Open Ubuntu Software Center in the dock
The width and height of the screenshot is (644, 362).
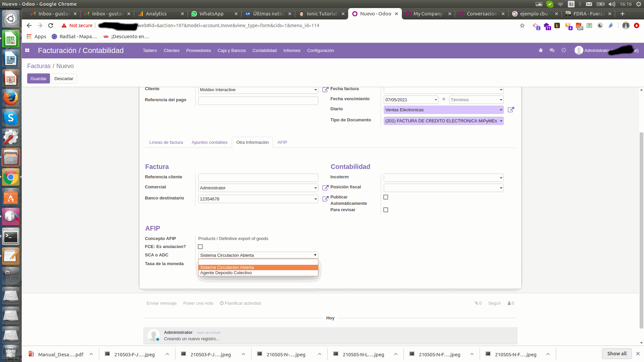pyautogui.click(x=11, y=197)
